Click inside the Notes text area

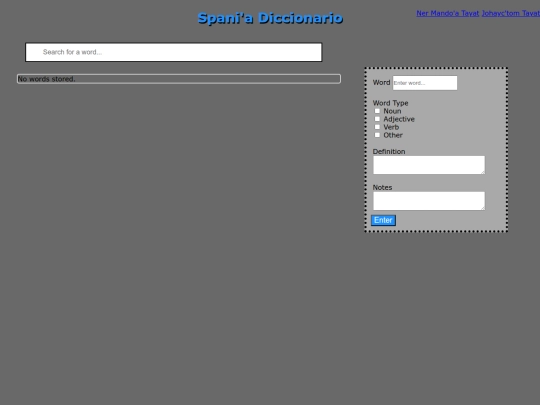[x=429, y=201]
